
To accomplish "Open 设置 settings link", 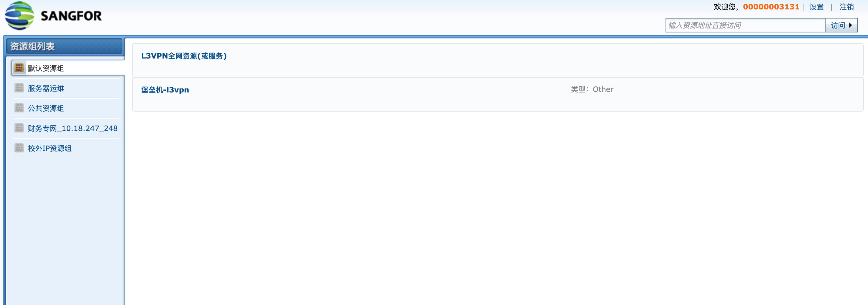I will coord(816,7).
